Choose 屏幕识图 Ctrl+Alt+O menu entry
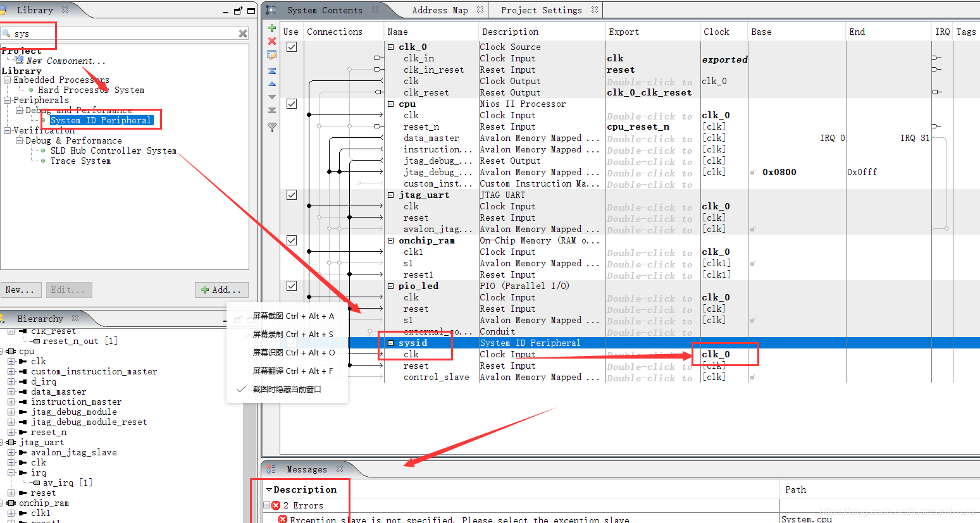Viewport: 980px width, 523px height. [294, 352]
